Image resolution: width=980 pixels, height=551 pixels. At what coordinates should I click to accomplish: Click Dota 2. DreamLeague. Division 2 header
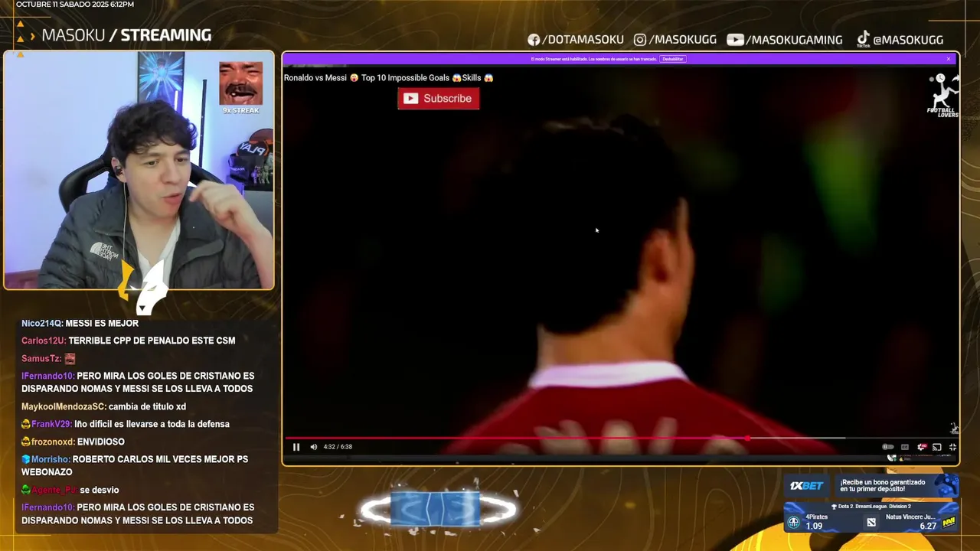(871, 507)
